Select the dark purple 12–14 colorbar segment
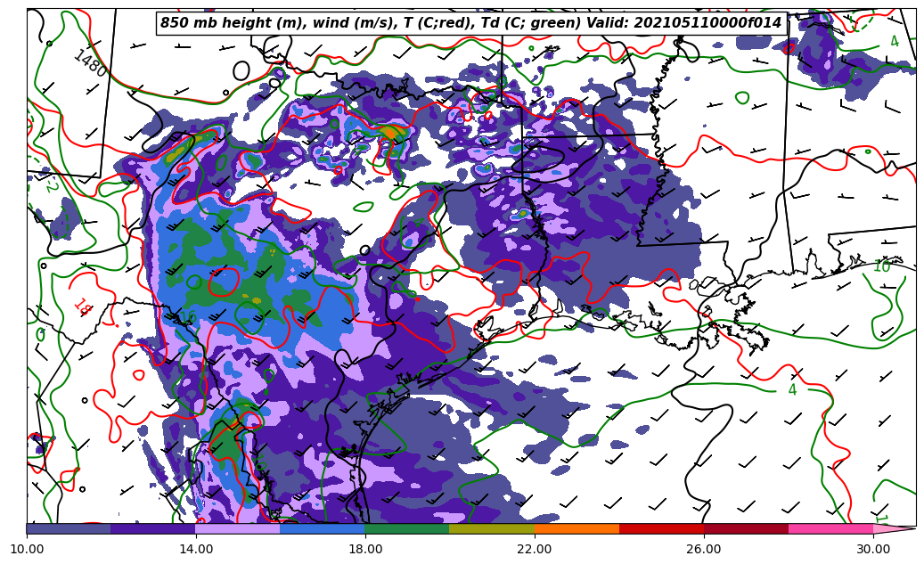This screenshot has width=924, height=564. 153,528
